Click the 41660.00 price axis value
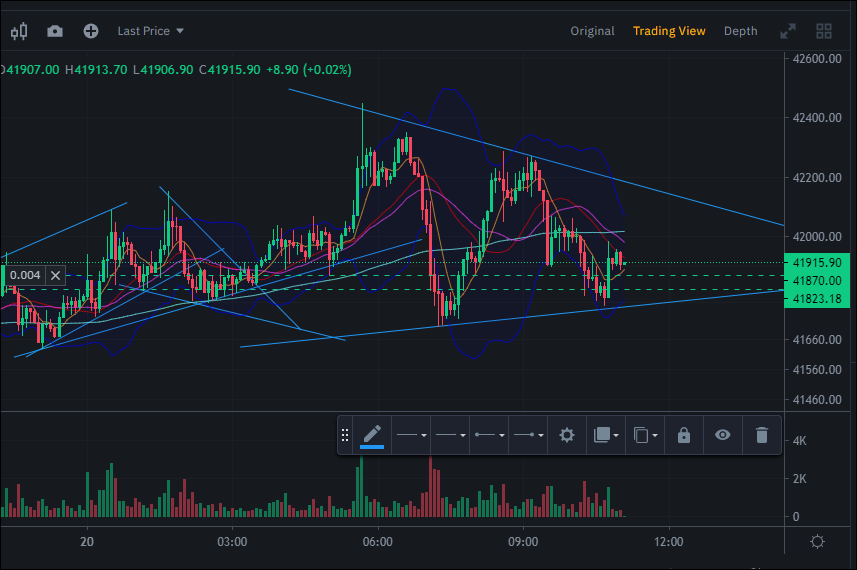This screenshot has width=857, height=570. click(817, 339)
